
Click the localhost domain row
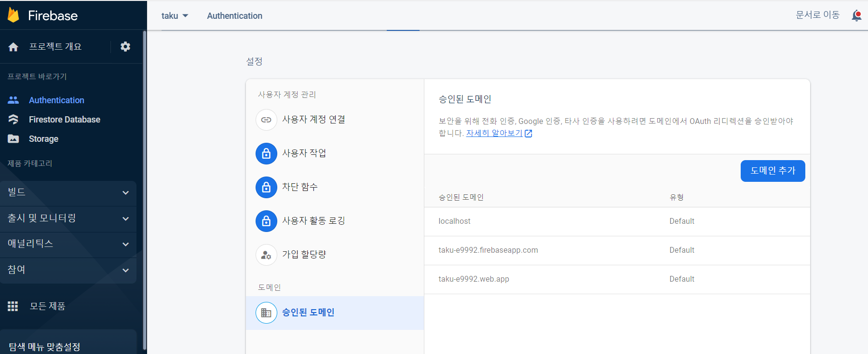[x=617, y=221]
